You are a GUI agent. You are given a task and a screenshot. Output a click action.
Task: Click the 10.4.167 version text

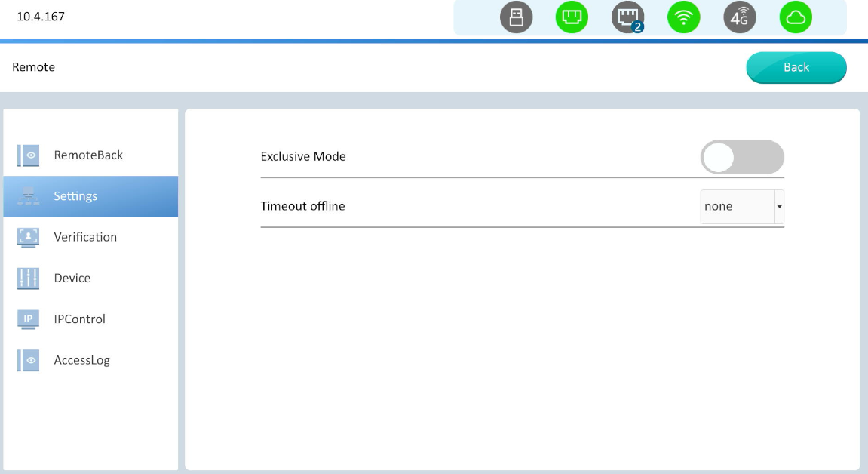41,17
